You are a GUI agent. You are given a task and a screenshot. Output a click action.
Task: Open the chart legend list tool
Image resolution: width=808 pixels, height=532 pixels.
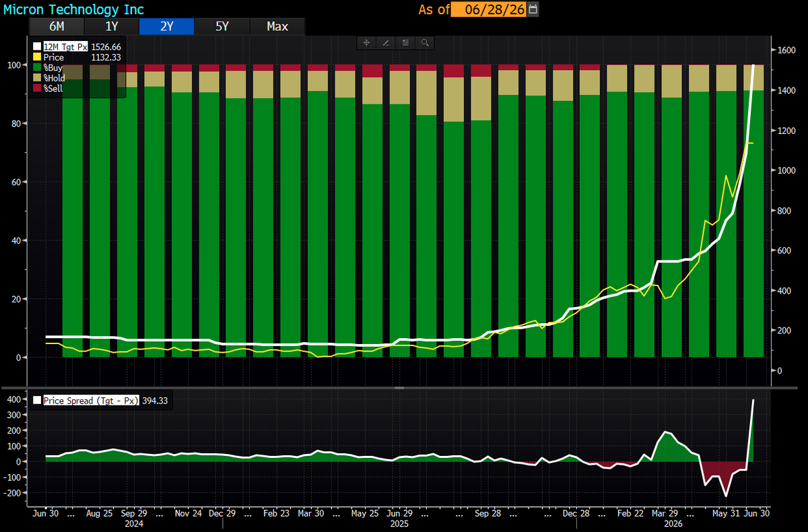click(405, 42)
